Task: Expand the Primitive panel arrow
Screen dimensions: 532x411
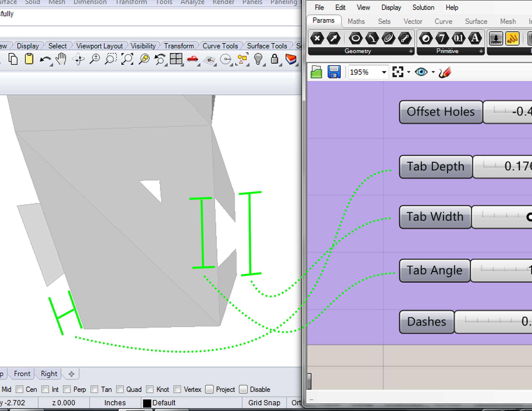Action: pos(481,51)
